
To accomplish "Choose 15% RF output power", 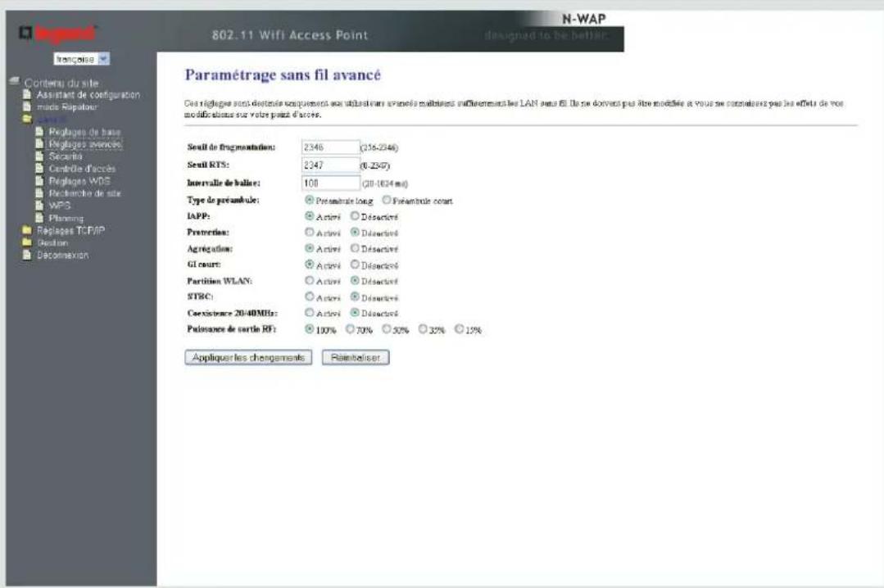I will point(459,328).
